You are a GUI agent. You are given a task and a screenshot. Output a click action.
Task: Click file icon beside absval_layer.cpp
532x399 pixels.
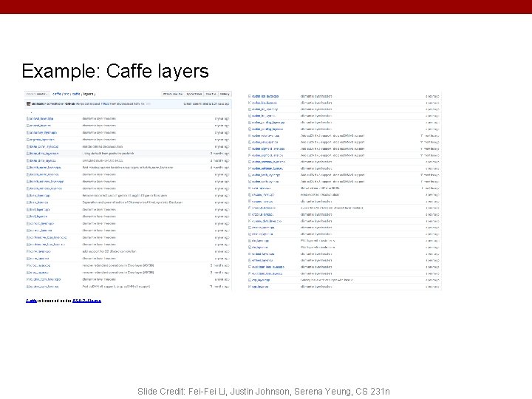coord(28,119)
